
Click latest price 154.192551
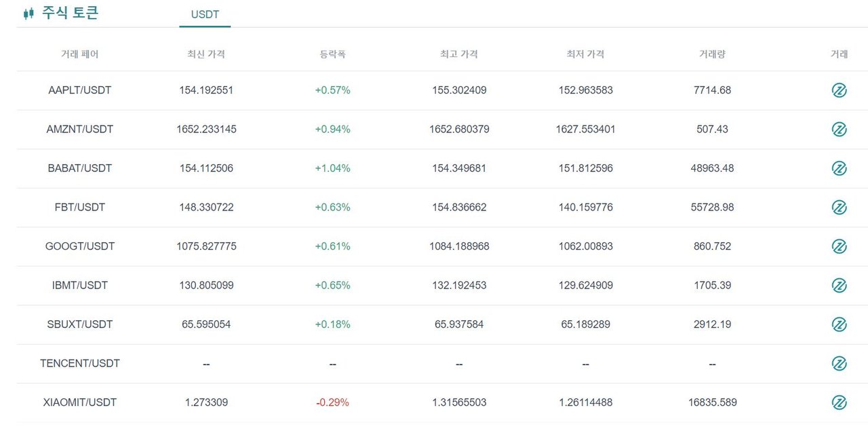pos(206,90)
